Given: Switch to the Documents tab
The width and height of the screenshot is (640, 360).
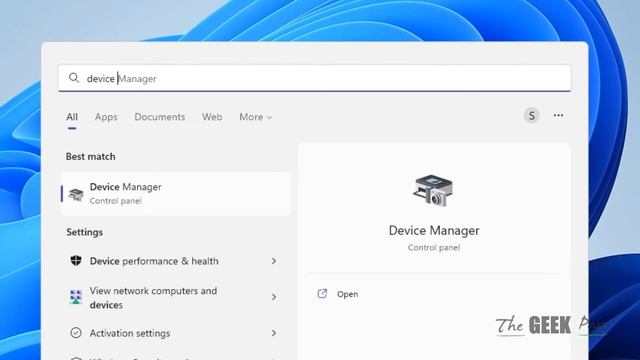Looking at the screenshot, I should point(160,117).
